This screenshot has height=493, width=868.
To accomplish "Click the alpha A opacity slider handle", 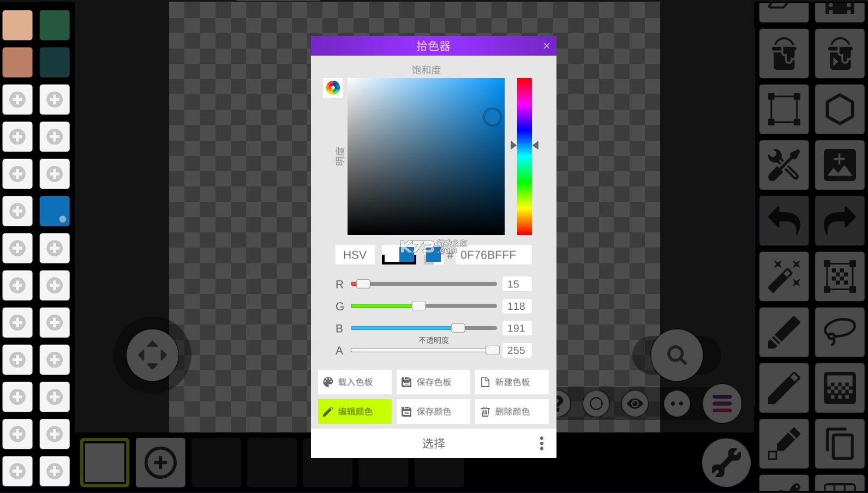I will 492,350.
